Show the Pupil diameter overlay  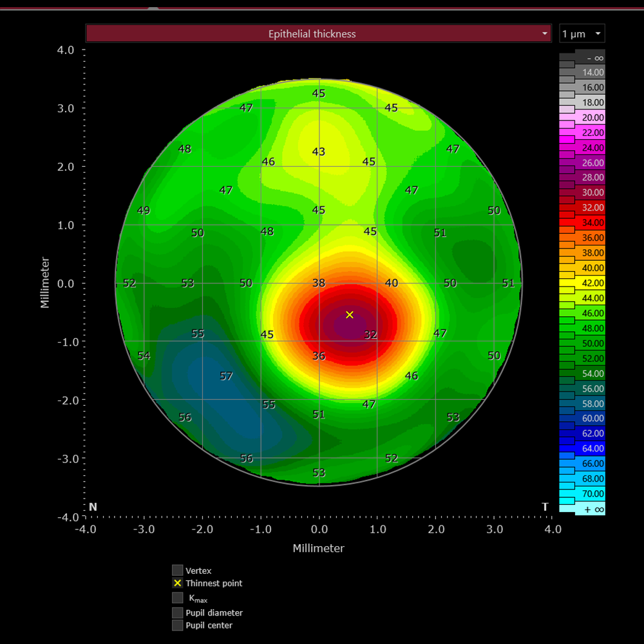pyautogui.click(x=178, y=612)
